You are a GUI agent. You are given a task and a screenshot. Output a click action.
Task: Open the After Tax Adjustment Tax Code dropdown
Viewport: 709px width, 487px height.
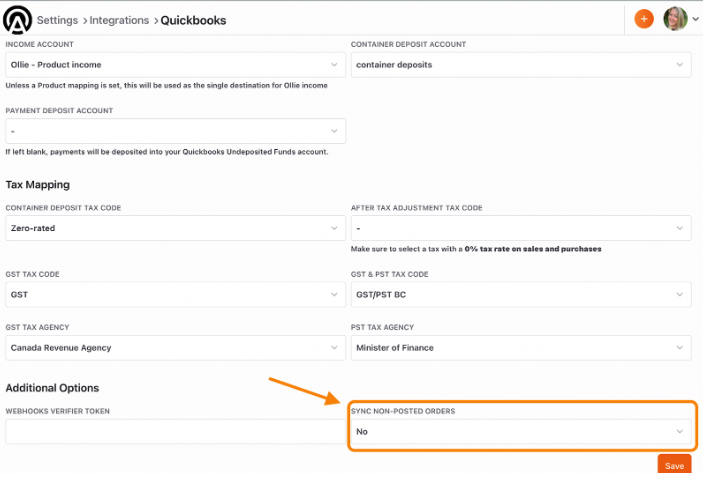click(x=521, y=228)
